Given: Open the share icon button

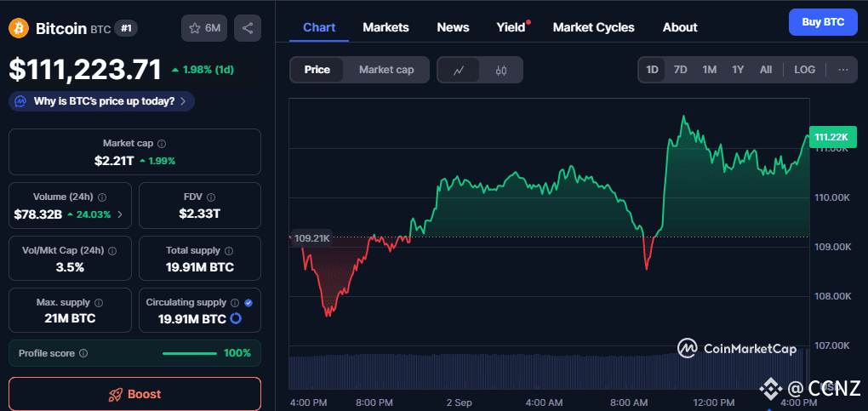Looking at the screenshot, I should pyautogui.click(x=248, y=28).
